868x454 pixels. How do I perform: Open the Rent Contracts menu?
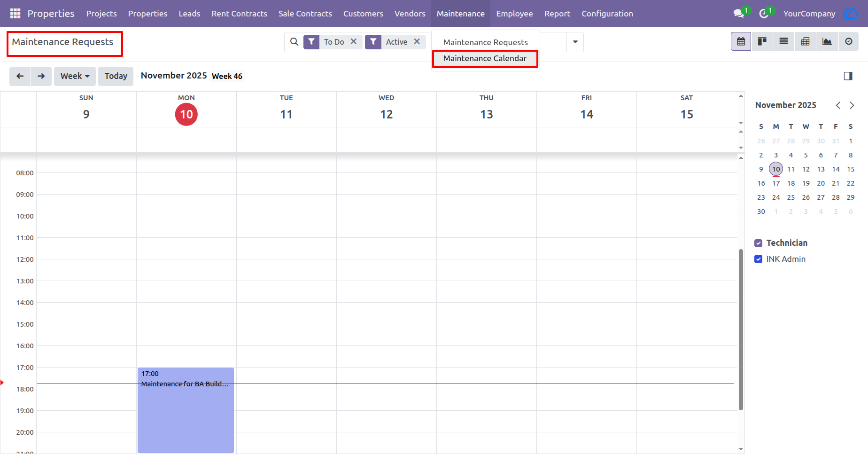click(x=239, y=14)
